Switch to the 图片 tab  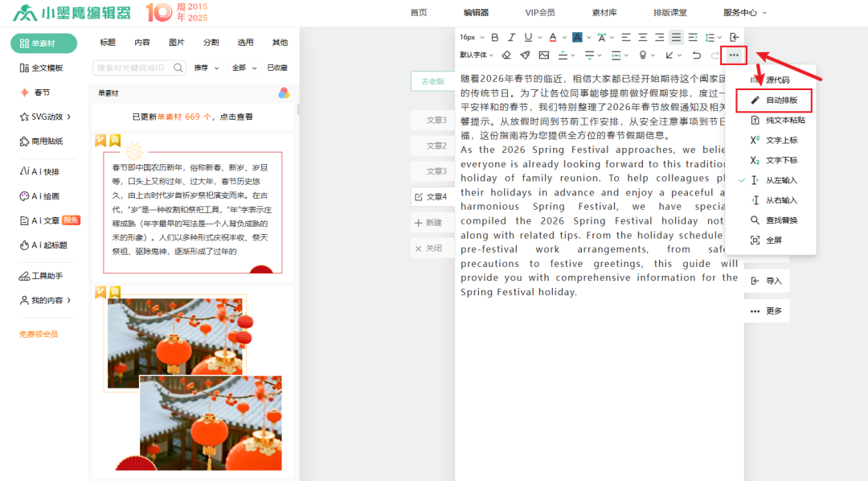coord(176,41)
